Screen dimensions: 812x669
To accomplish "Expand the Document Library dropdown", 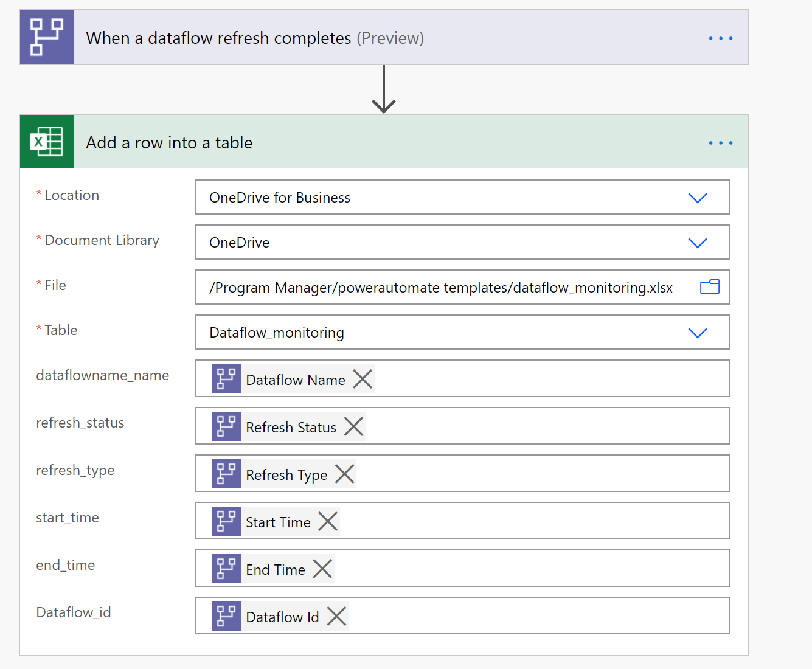I will pyautogui.click(x=697, y=243).
